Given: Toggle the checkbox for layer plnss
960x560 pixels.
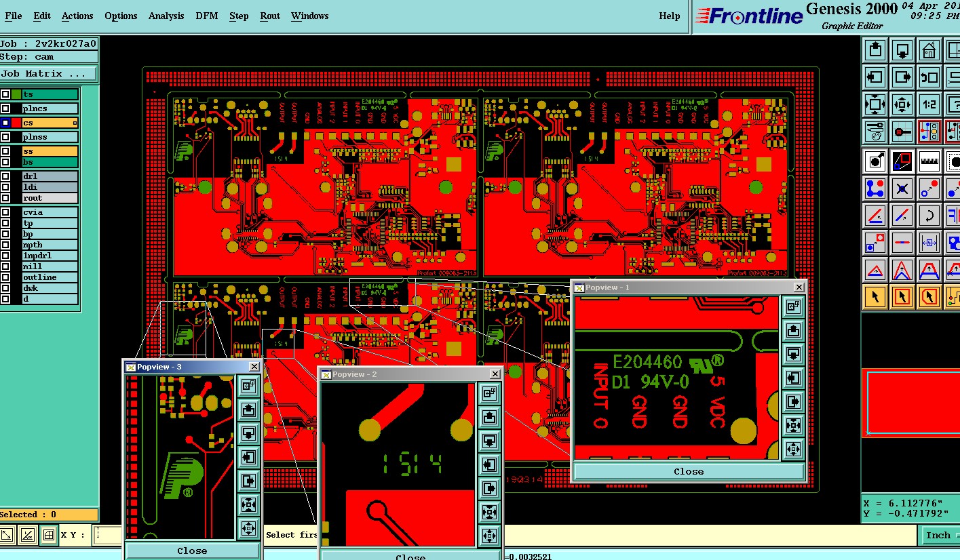Looking at the screenshot, I should (5, 137).
